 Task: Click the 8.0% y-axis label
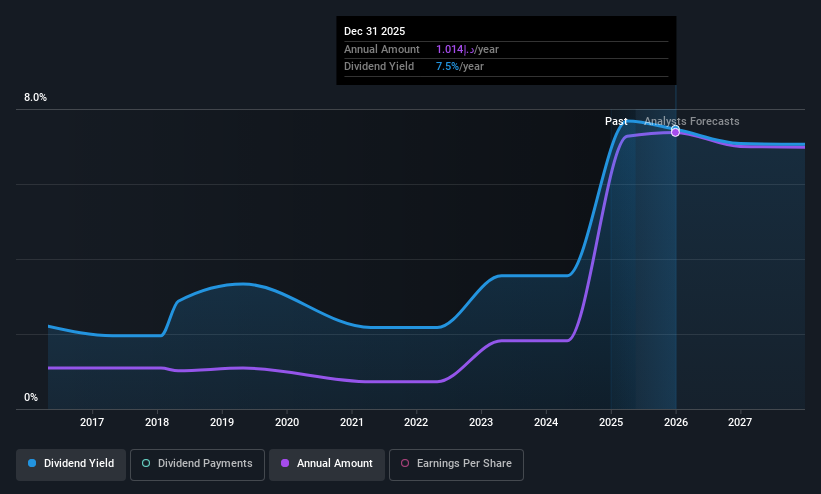(x=35, y=97)
